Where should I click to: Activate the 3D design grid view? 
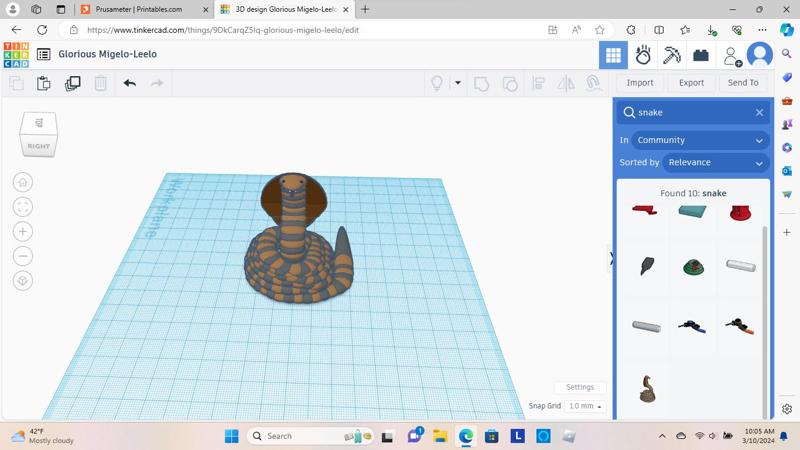(x=613, y=55)
